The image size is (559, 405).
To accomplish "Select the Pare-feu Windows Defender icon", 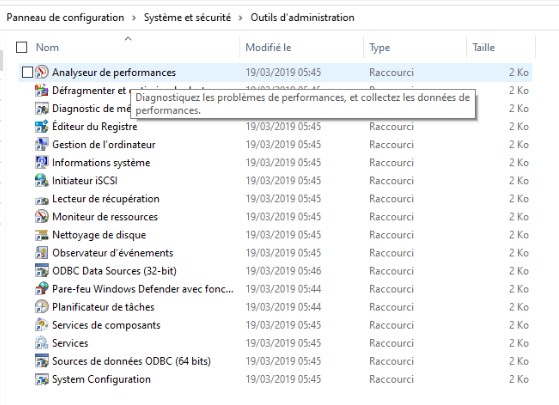I will (42, 289).
